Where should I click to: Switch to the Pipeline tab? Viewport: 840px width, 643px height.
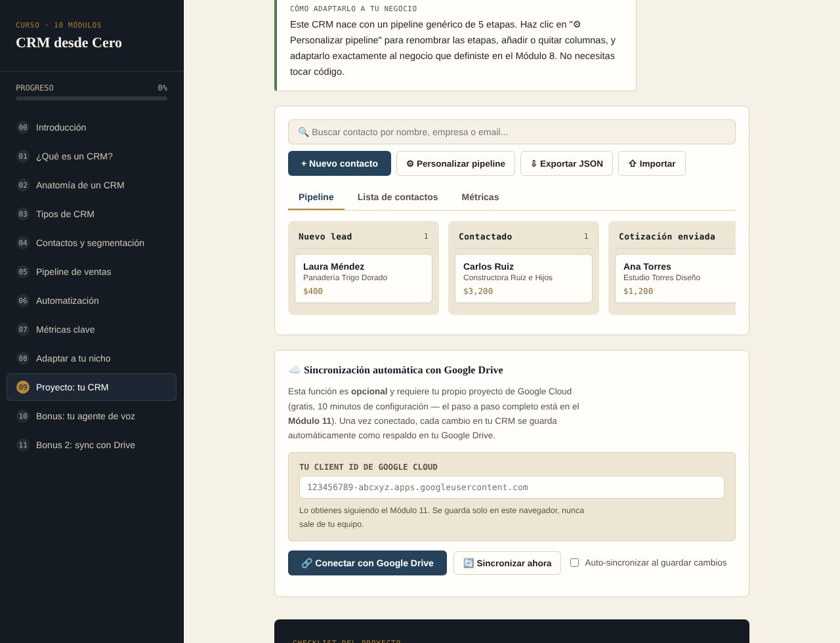(316, 197)
